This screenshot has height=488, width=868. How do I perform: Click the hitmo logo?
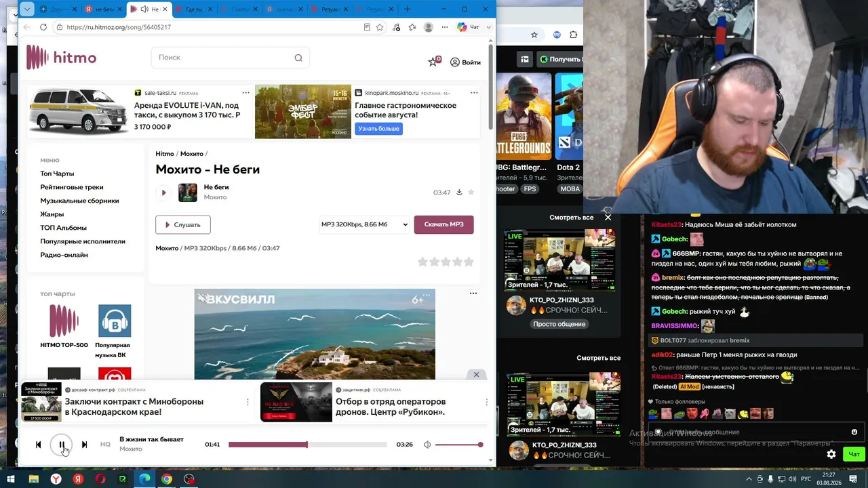(61, 58)
